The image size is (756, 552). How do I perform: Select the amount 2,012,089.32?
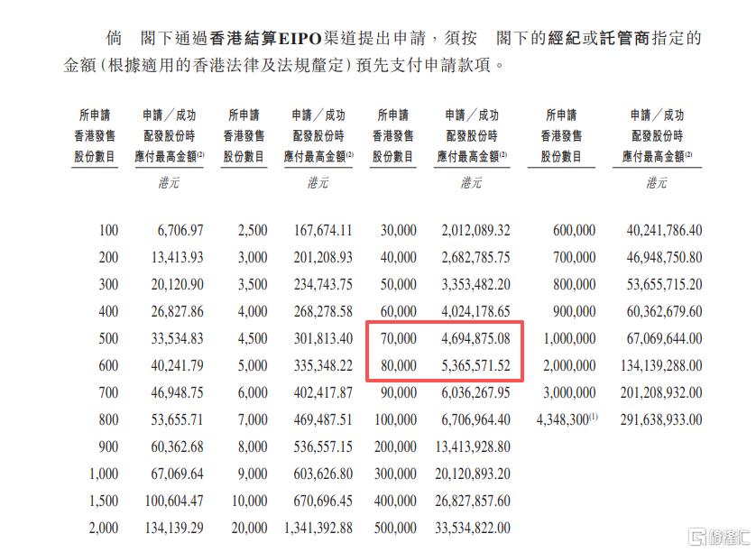coord(475,230)
